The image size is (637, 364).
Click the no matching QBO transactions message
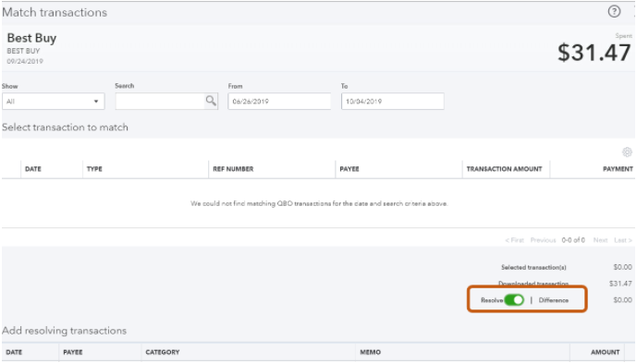(x=319, y=203)
